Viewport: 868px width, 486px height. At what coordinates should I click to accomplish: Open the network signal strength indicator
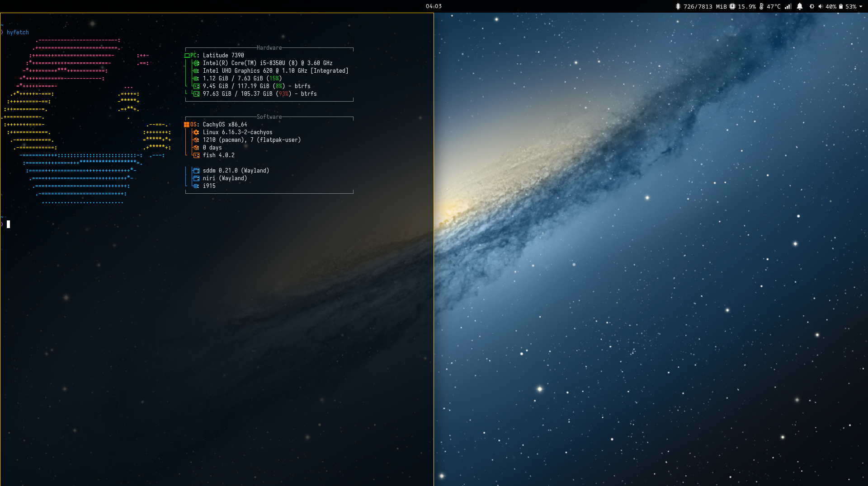[788, 6]
